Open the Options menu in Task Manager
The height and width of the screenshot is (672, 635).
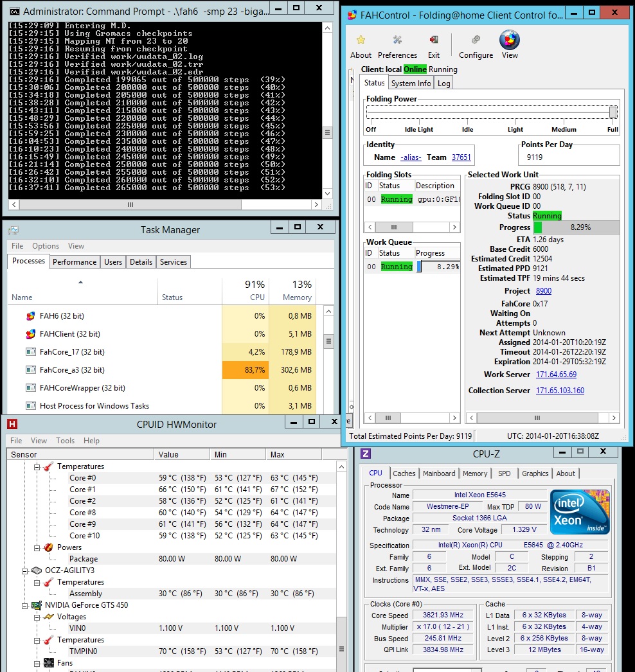[46, 246]
